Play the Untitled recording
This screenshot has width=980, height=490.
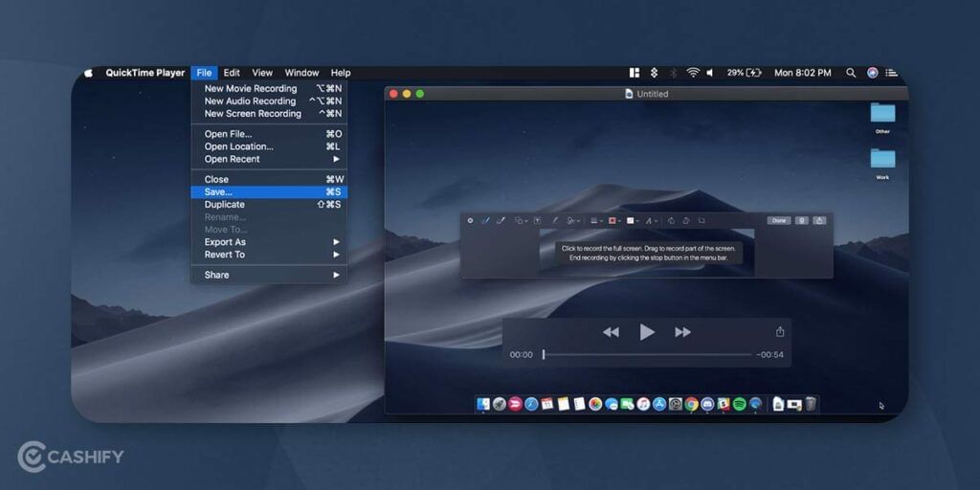tap(647, 332)
